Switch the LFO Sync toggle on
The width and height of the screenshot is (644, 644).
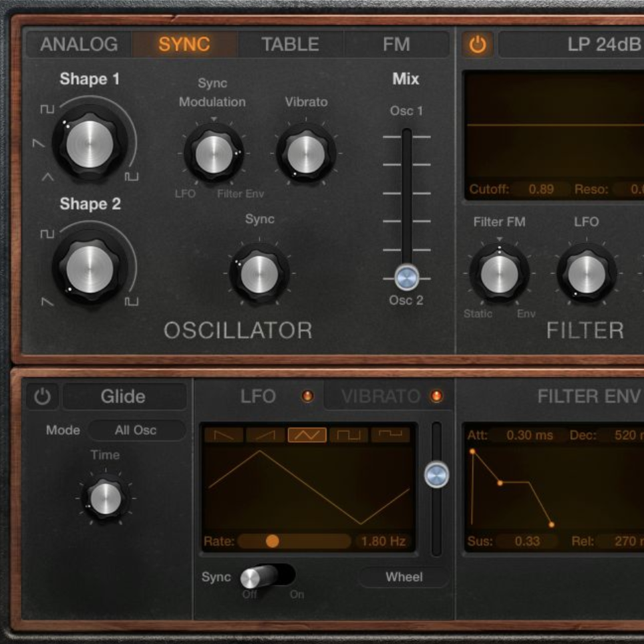tap(267, 576)
